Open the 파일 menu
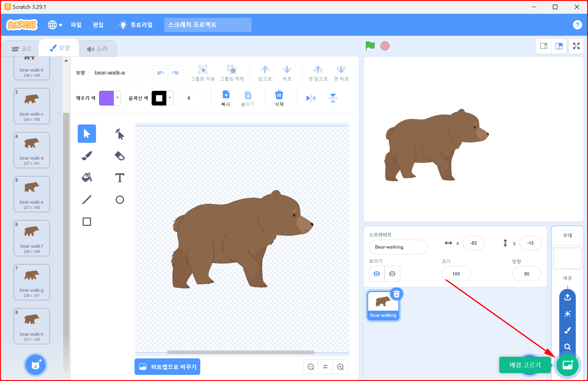 76,25
